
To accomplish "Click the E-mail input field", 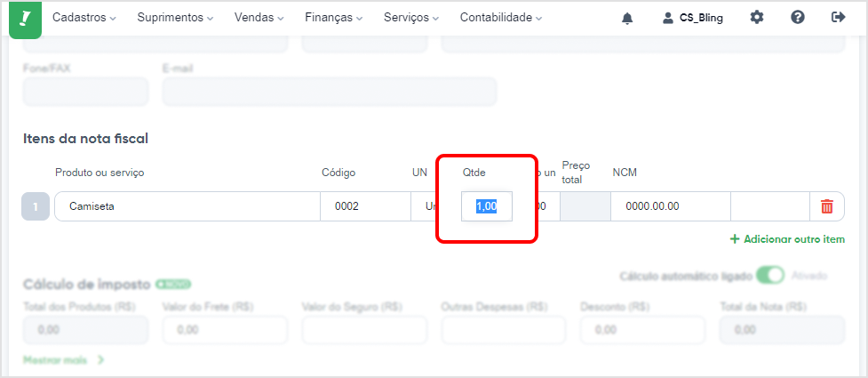I will click(x=330, y=92).
